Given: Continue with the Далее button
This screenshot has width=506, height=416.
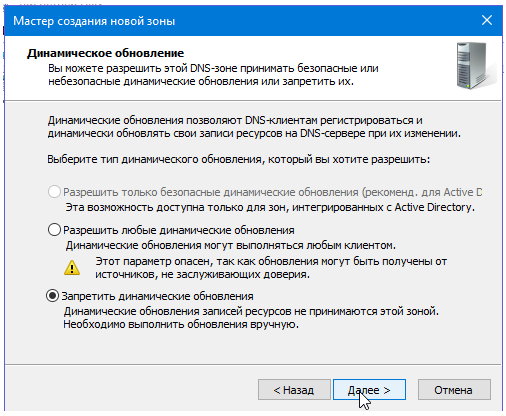Looking at the screenshot, I should 369,390.
